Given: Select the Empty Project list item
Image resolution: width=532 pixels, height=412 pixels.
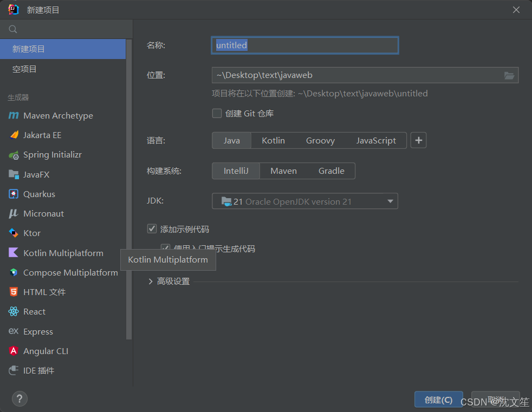Looking at the screenshot, I should [x=63, y=69].
